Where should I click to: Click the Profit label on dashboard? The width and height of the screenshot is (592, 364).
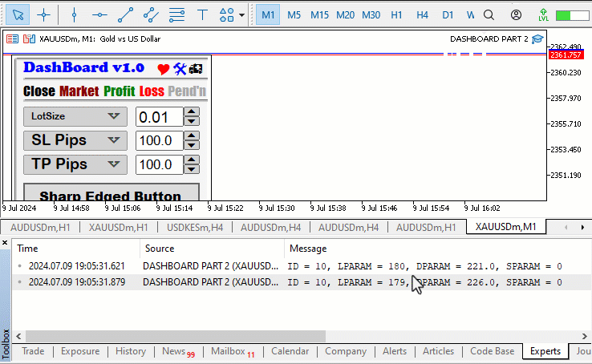coord(119,91)
